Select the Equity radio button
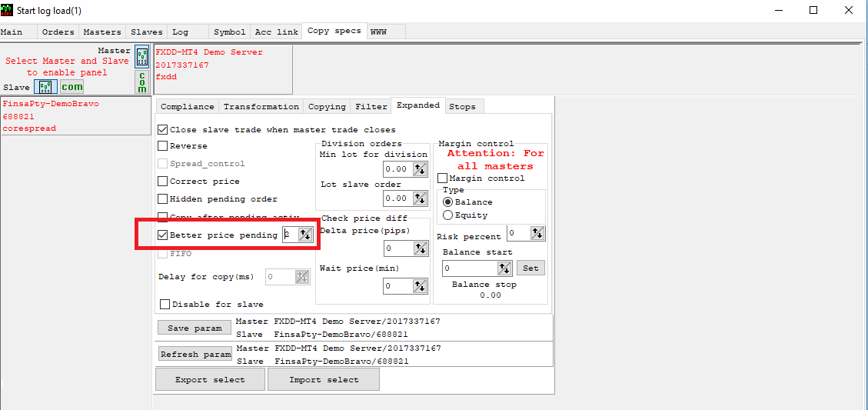This screenshot has height=410, width=868. click(447, 215)
